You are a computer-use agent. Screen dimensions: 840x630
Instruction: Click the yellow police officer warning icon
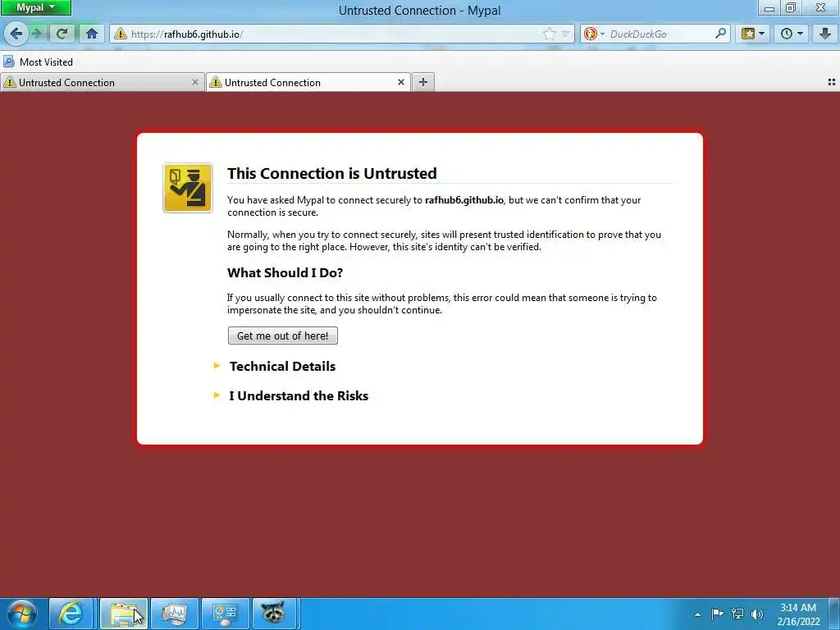click(188, 188)
